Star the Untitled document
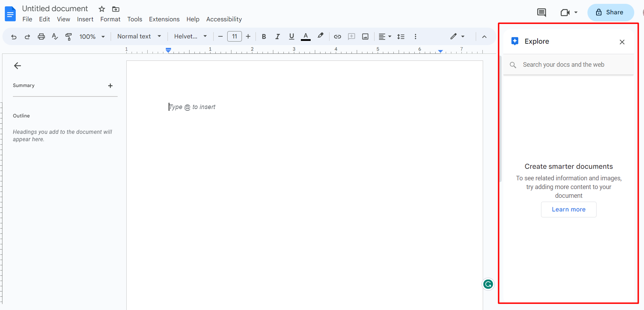Screen dimensions: 644x310 [102, 9]
